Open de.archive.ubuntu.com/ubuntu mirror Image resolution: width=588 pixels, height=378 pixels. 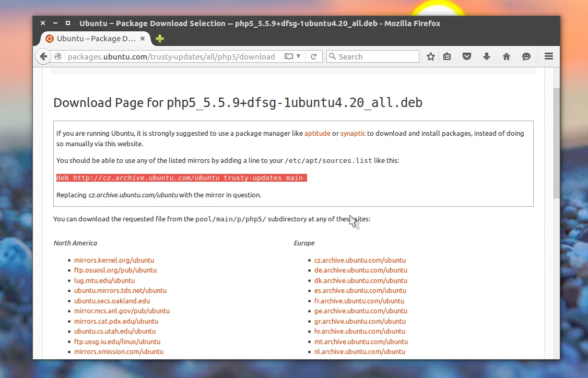tap(361, 270)
